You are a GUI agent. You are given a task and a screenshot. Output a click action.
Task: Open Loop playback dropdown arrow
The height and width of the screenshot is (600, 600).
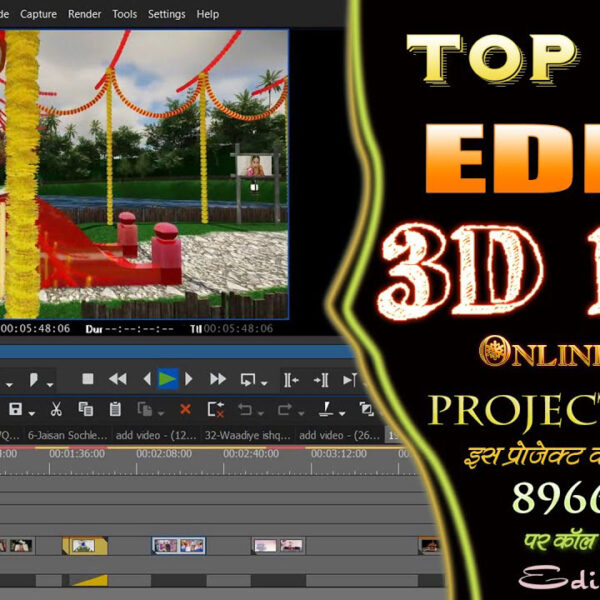click(x=264, y=383)
